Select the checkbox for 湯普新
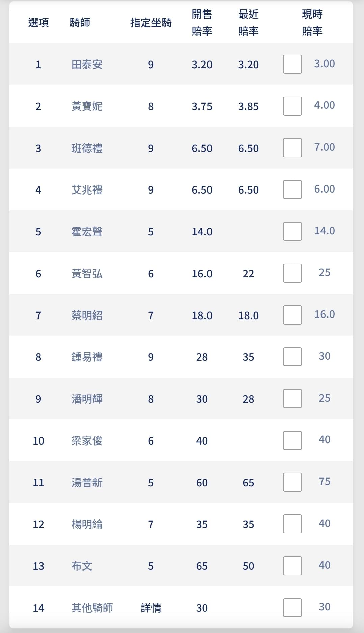Viewport: 364px width, 633px height. pos(292,482)
